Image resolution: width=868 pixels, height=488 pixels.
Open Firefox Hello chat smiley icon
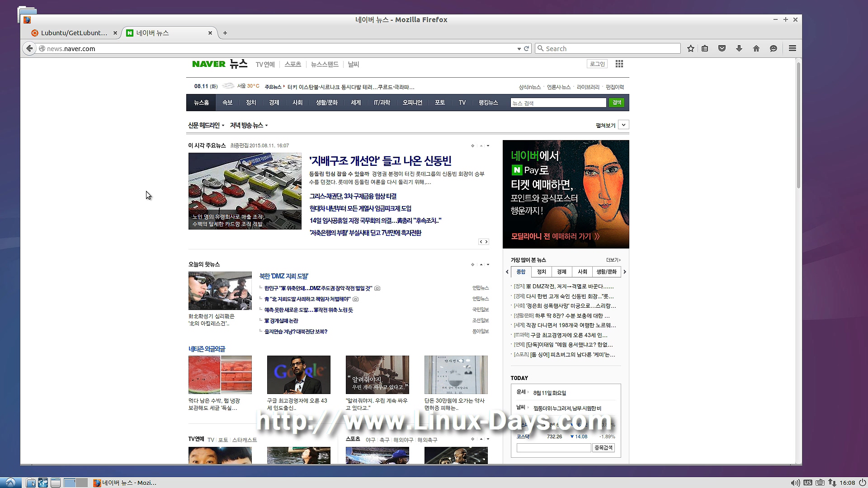pyautogui.click(x=774, y=48)
